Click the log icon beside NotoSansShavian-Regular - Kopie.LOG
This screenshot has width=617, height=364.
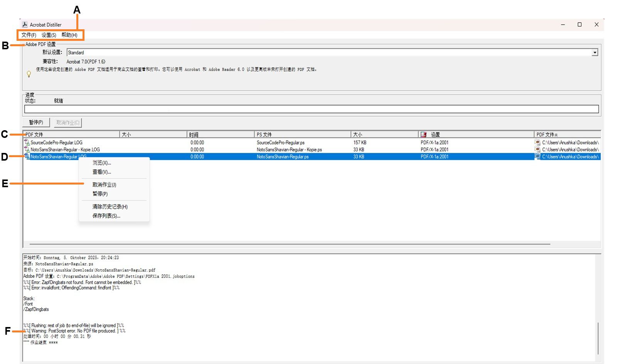[x=27, y=149]
